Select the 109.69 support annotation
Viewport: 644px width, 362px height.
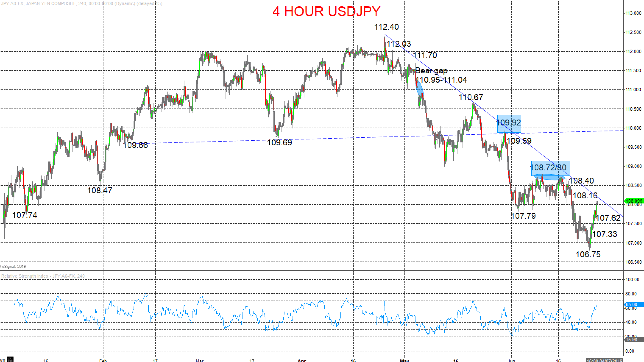tap(280, 142)
